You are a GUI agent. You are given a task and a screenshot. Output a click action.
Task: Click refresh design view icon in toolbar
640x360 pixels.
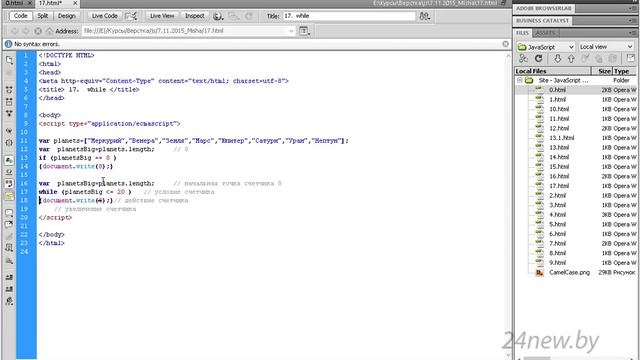[x=249, y=16]
